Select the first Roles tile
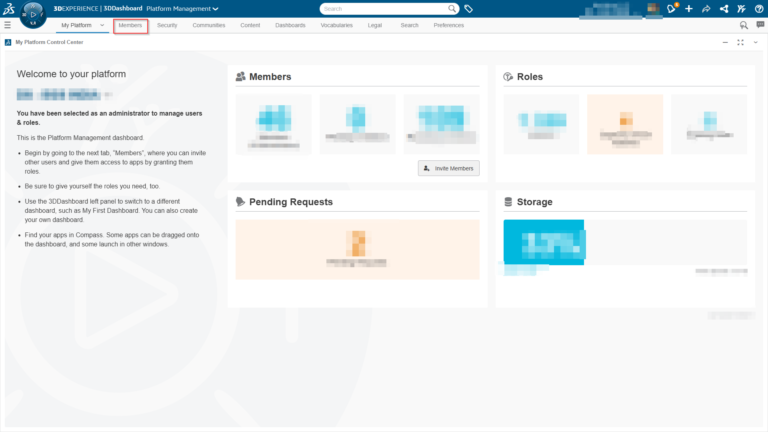The height and width of the screenshot is (432, 768). [541, 124]
